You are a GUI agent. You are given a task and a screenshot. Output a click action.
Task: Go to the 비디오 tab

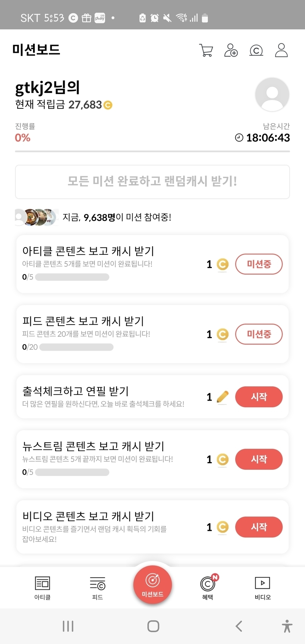tap(262, 588)
